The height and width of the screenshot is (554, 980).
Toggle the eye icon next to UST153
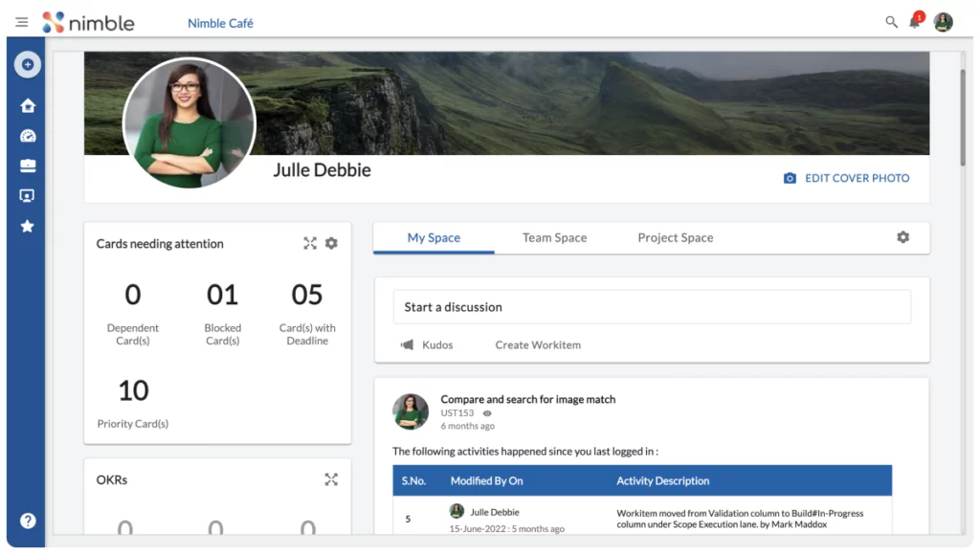click(487, 413)
